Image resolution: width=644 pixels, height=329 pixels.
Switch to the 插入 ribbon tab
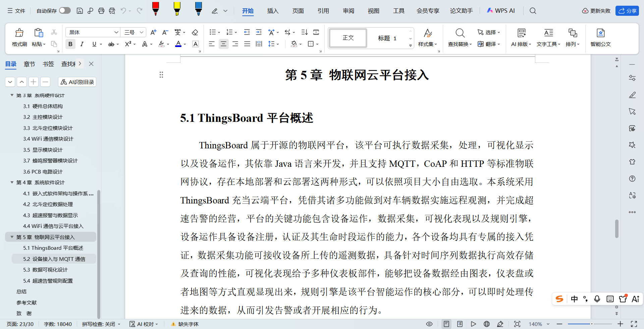[x=273, y=11]
